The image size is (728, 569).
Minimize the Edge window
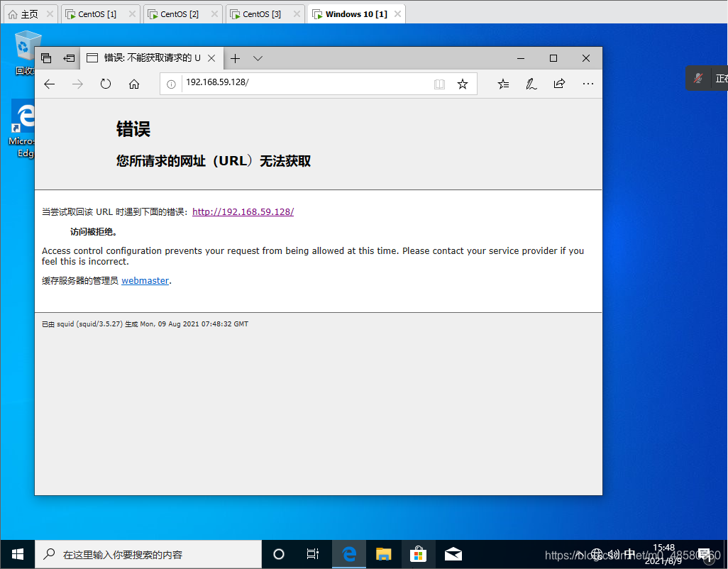(x=521, y=58)
